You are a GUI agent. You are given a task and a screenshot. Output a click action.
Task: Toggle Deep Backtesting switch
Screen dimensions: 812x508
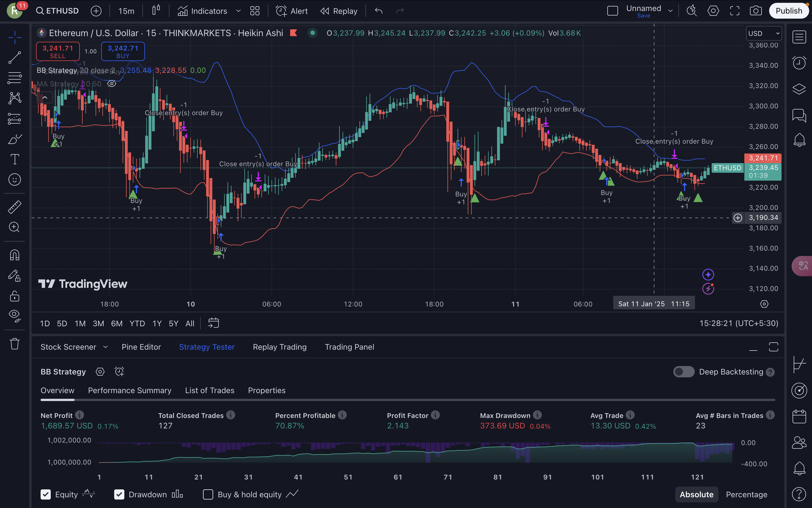point(683,372)
